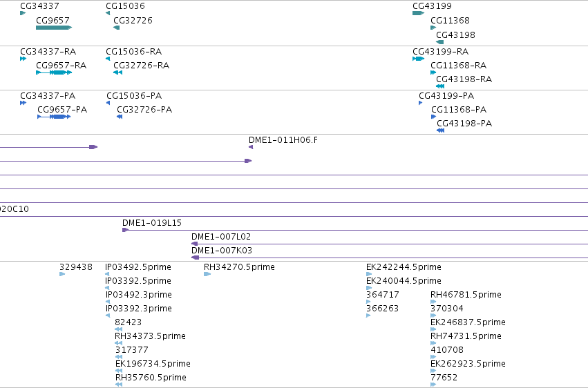The width and height of the screenshot is (588, 388).
Task: Open EST label IP03492.5prime
Action: [138, 267]
